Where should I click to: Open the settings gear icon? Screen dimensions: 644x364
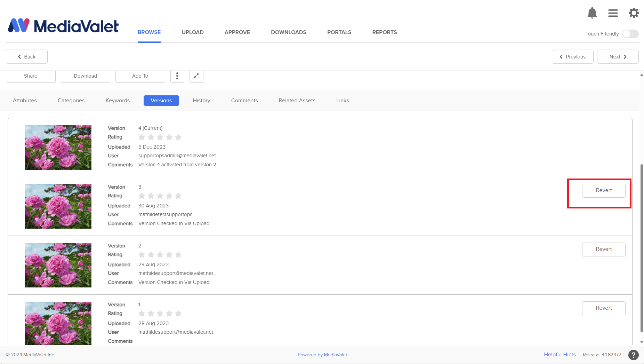point(634,13)
